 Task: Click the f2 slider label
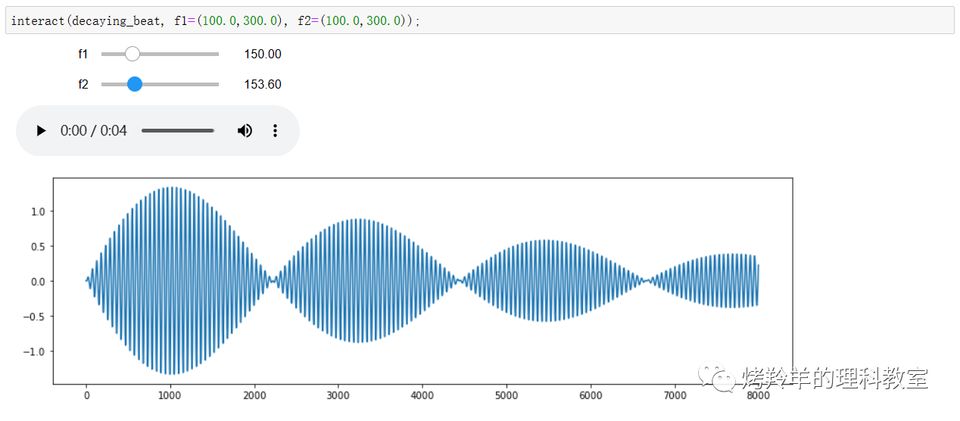(83, 85)
